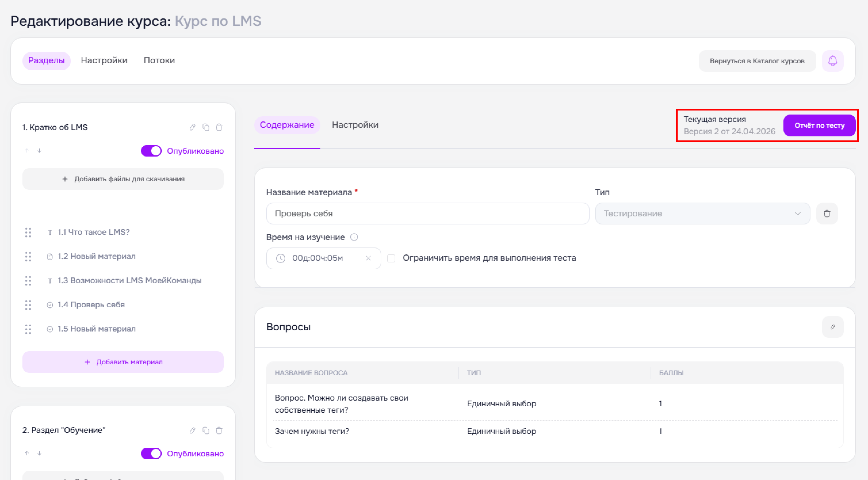868x480 pixels.
Task: Click the study time field "00д:00ч:05м"
Action: [x=324, y=258]
